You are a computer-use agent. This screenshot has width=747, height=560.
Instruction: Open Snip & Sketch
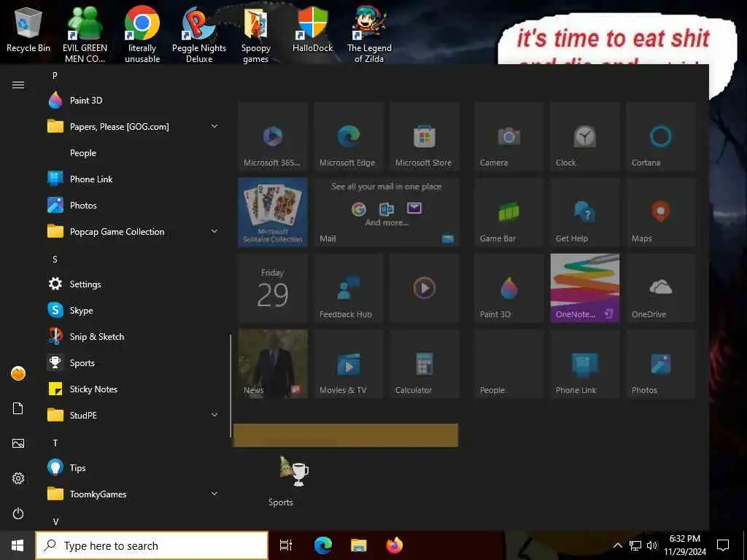pos(133,337)
